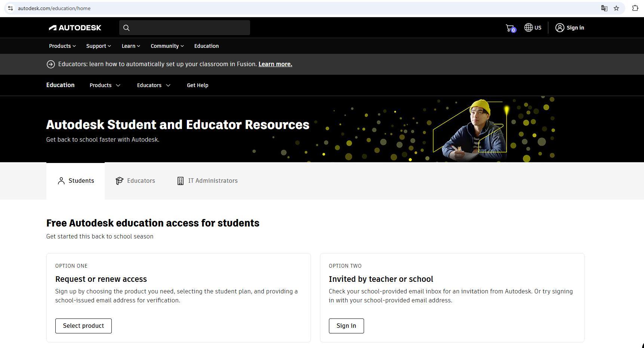
Task: Expand Education Products dropdown
Action: [x=105, y=85]
